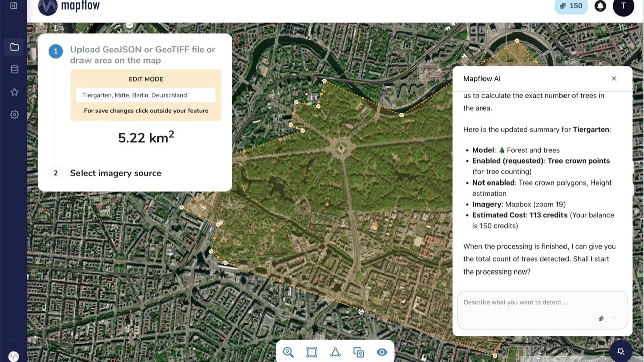
Task: Close the Mapflow AI chat panel
Action: coord(614,78)
